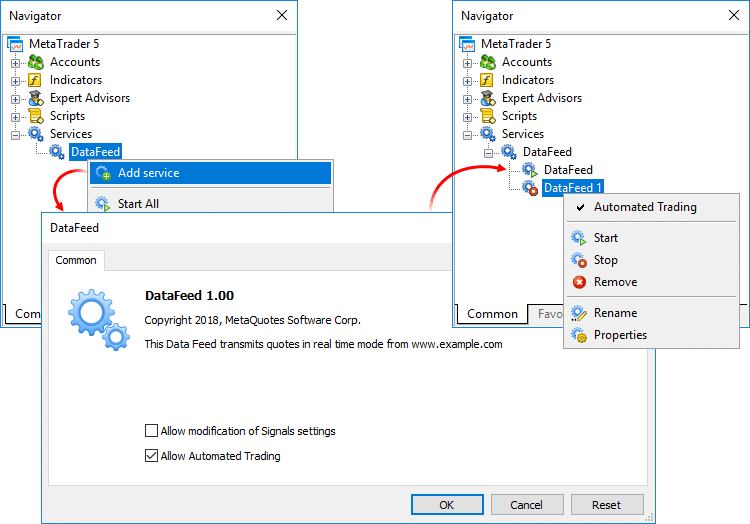
Task: Select DataFeed 1 row in right Navigator
Action: 573,188
